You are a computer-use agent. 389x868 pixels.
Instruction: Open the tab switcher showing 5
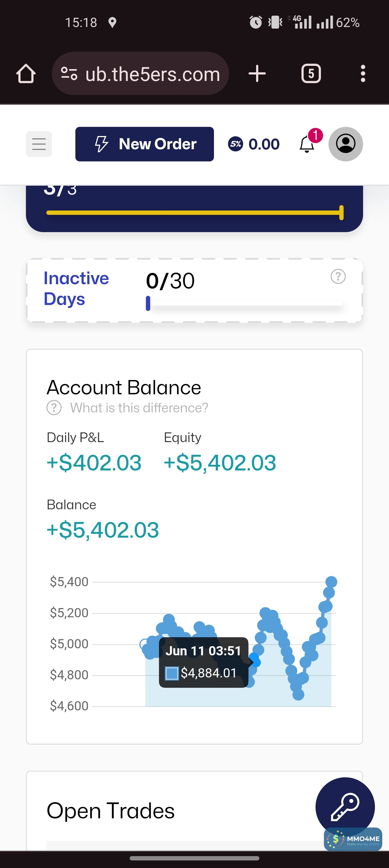click(311, 73)
